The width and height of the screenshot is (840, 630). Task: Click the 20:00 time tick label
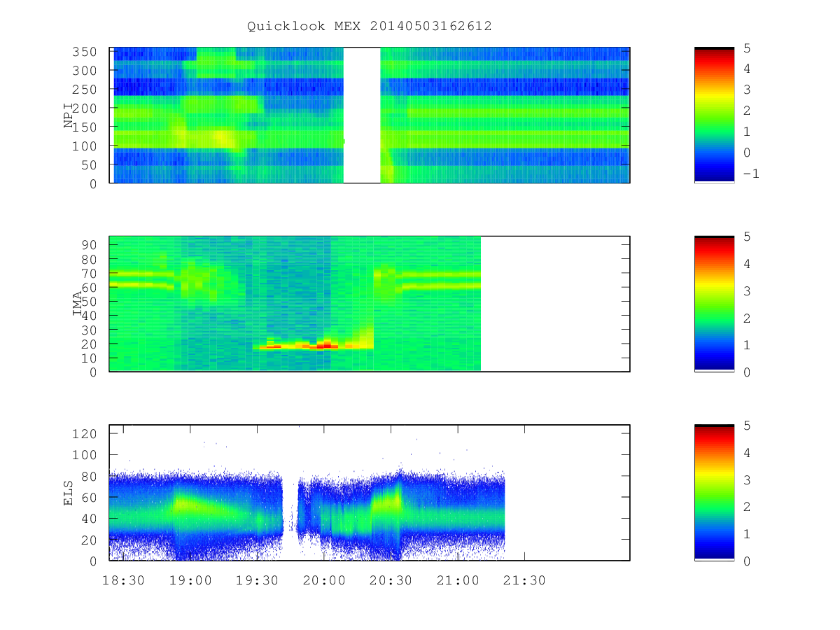click(x=323, y=581)
